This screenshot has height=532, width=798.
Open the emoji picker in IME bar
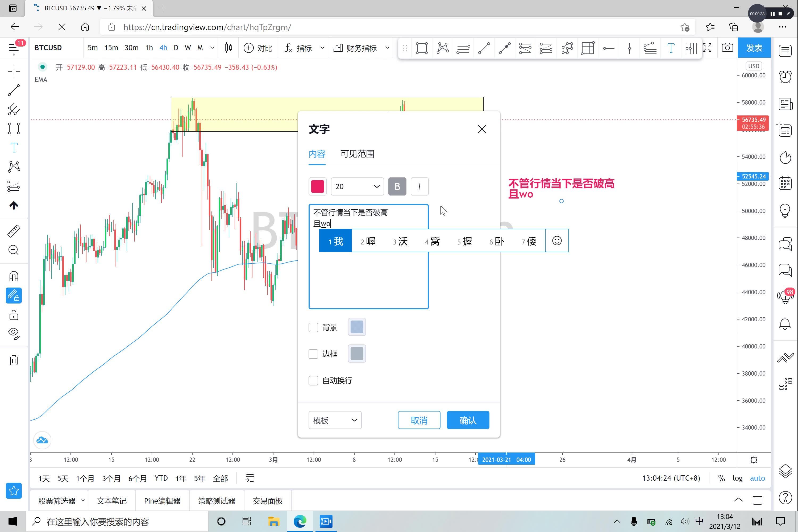coord(557,241)
